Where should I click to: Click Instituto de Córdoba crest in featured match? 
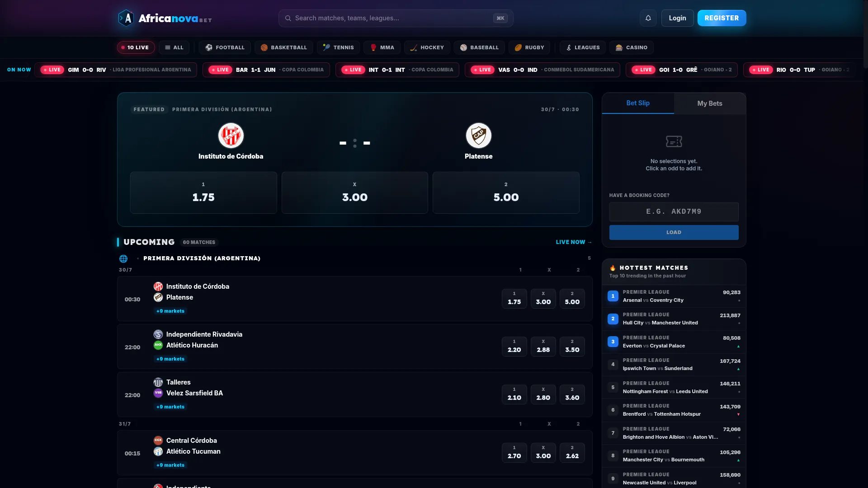231,136
